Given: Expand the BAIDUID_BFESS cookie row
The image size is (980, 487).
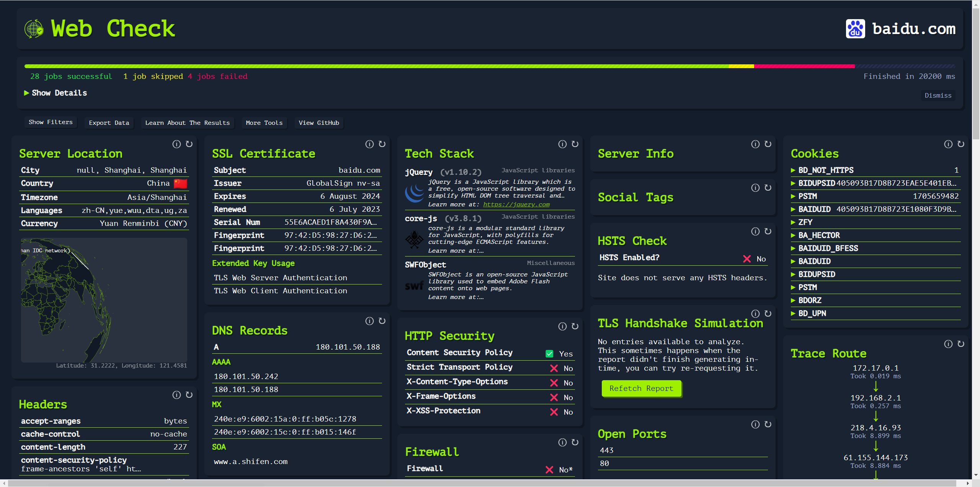Looking at the screenshot, I should (828, 248).
